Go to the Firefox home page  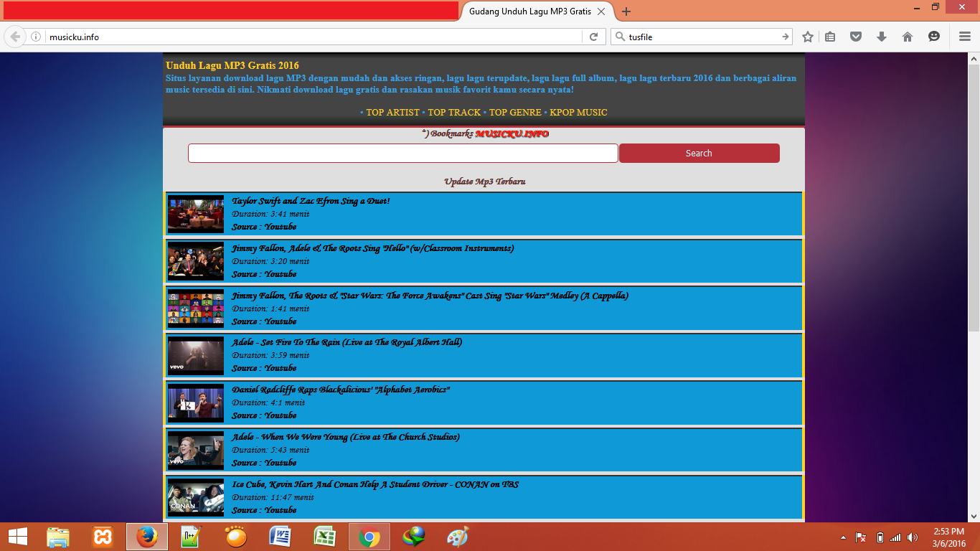pos(908,37)
